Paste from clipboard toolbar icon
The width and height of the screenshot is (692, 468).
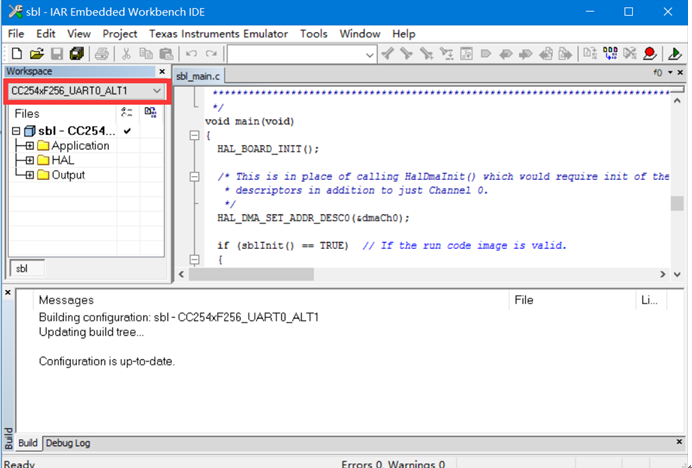click(166, 54)
